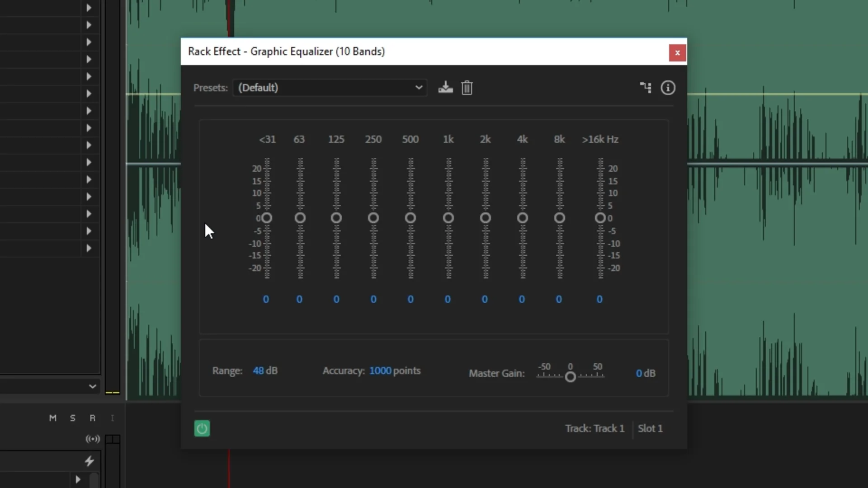Click the gain value under the >16k band
The height and width of the screenshot is (488, 868).
click(x=599, y=299)
